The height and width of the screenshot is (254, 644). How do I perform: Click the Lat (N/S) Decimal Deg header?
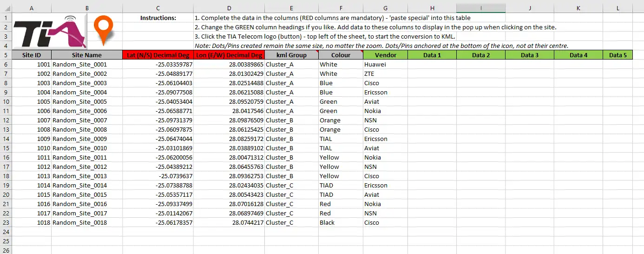[x=158, y=55]
